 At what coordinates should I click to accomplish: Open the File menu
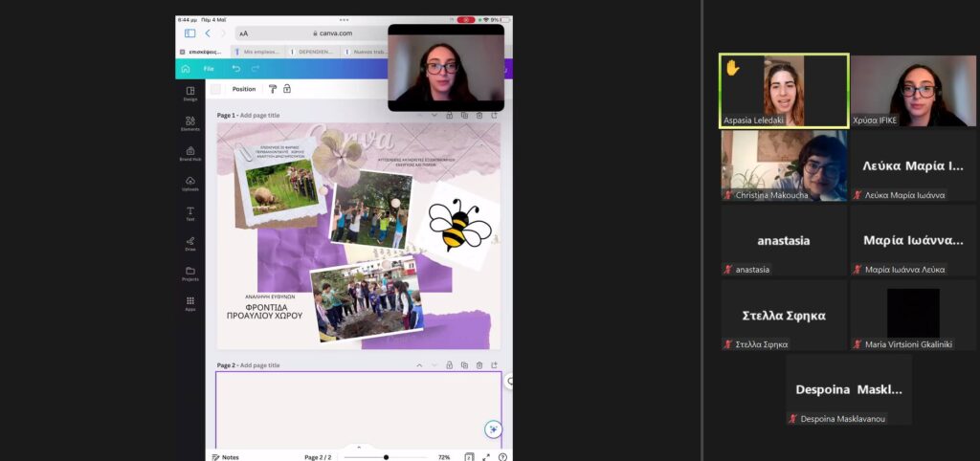click(208, 69)
